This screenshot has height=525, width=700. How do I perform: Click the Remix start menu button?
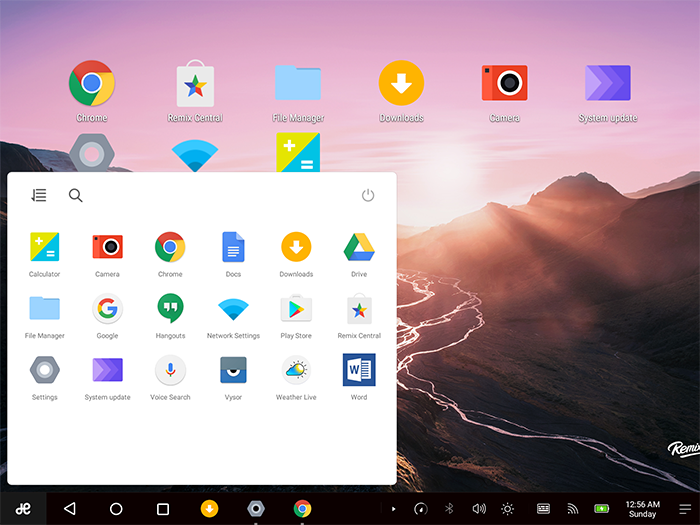point(23,508)
